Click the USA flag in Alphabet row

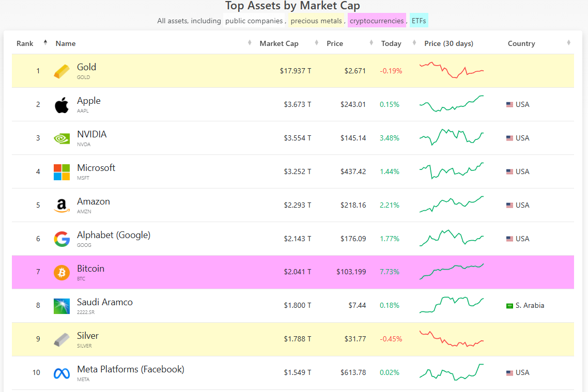pyautogui.click(x=509, y=239)
